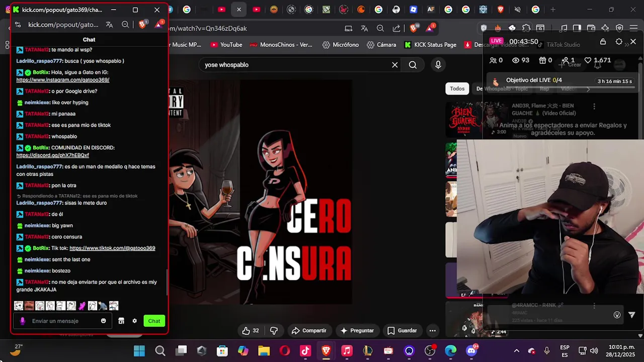The image size is (644, 362).
Task: Dislike the YouTube video
Action: [x=274, y=330]
